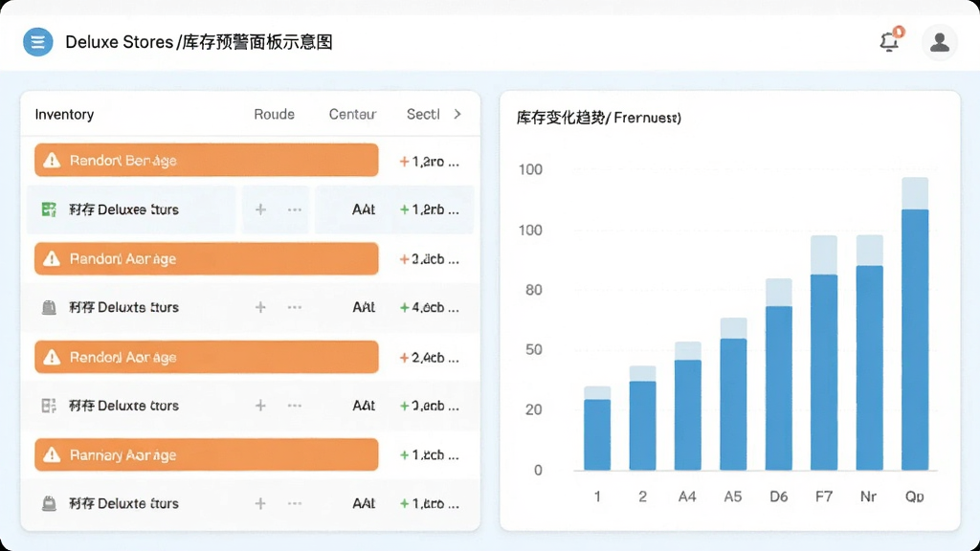Click the bag icon in the bottom inventory row

tap(49, 503)
